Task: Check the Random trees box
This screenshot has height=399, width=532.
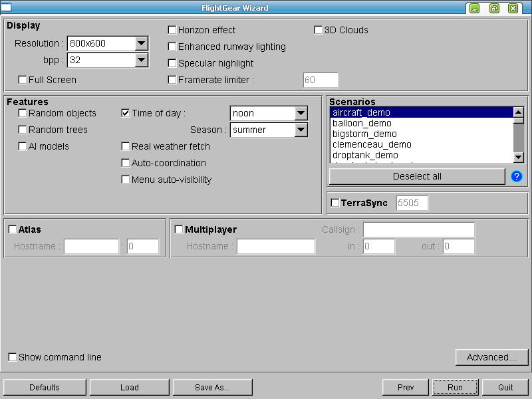Action: tap(23, 130)
